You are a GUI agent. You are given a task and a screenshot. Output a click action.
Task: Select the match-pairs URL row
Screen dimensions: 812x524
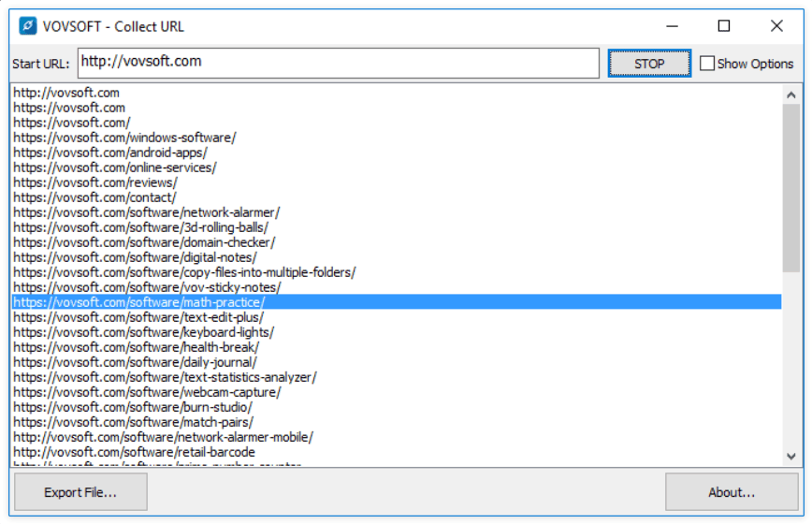point(397,423)
